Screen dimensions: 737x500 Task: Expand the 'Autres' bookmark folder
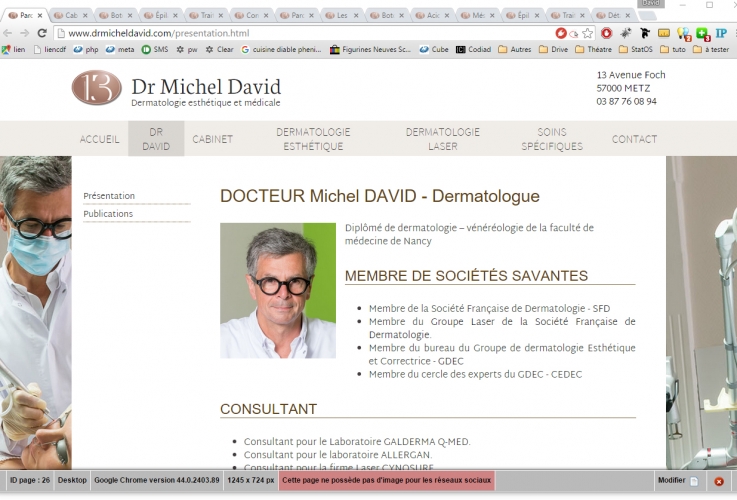click(x=515, y=49)
